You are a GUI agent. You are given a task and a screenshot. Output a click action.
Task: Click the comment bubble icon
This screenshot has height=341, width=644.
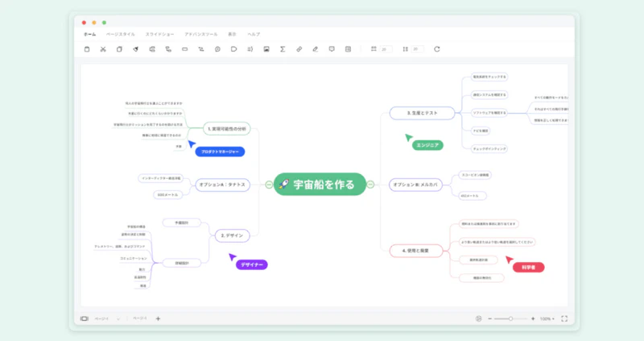[x=332, y=49]
